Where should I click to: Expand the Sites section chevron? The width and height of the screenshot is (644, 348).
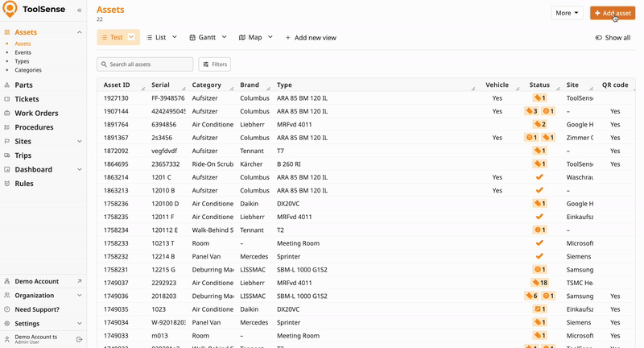coord(79,141)
